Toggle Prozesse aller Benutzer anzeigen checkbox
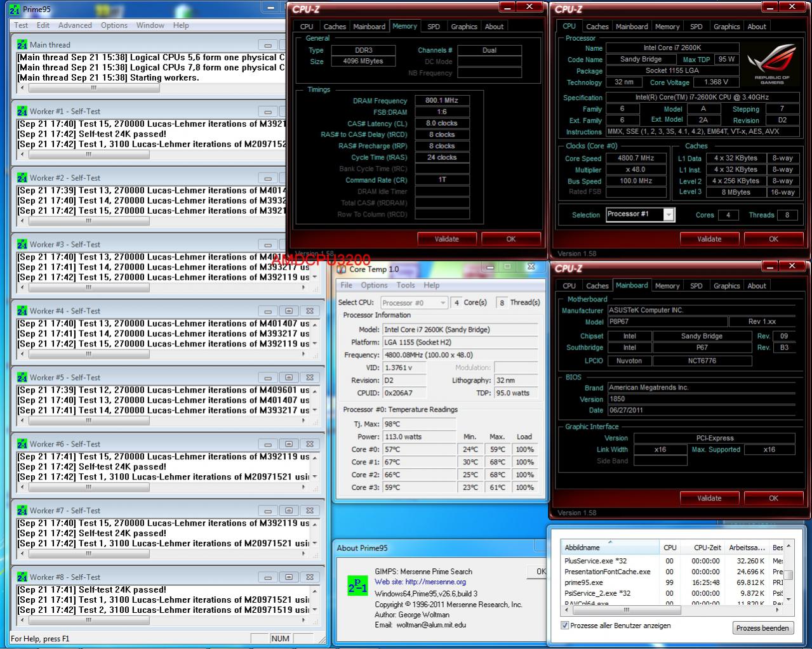 [x=564, y=626]
